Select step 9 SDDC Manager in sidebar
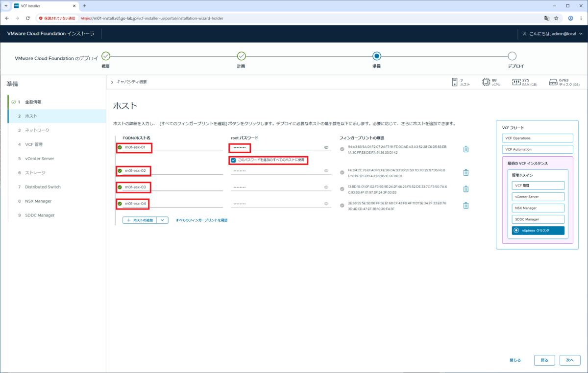This screenshot has height=373, width=588. (x=57, y=215)
